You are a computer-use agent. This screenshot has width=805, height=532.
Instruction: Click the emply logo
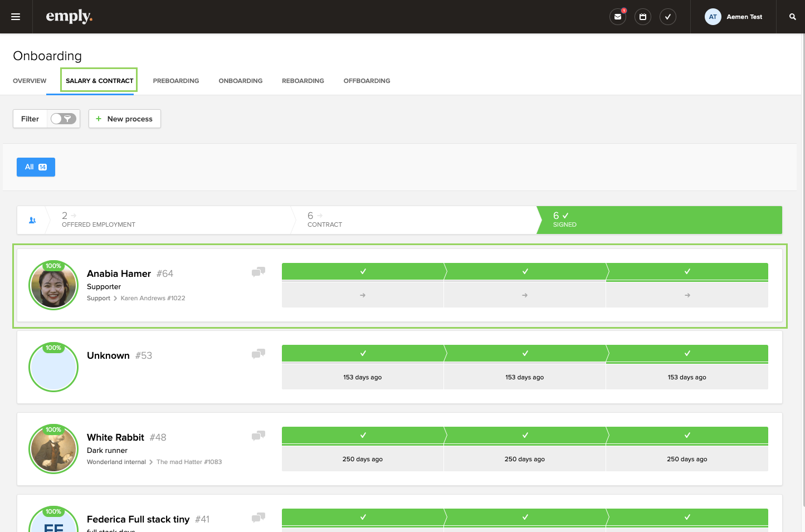tap(69, 16)
